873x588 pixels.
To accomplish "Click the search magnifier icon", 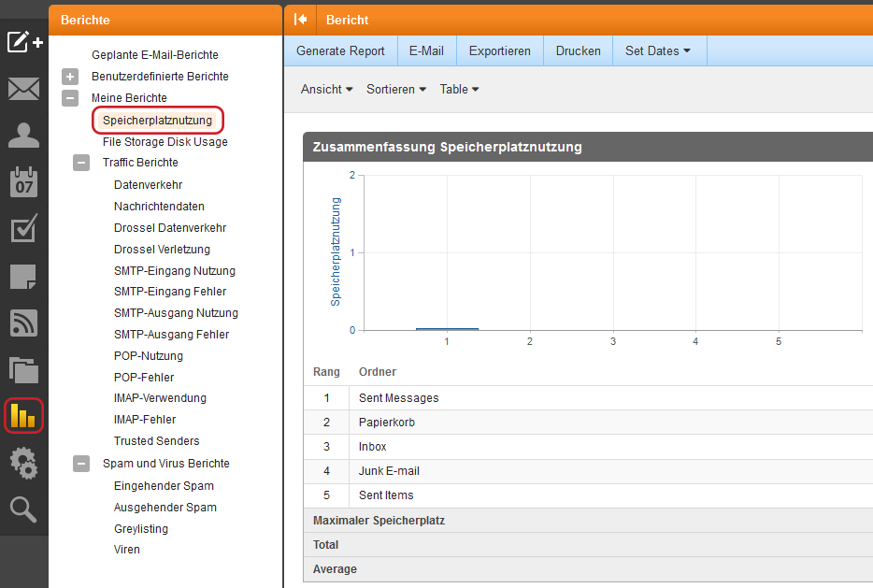I will (23, 509).
